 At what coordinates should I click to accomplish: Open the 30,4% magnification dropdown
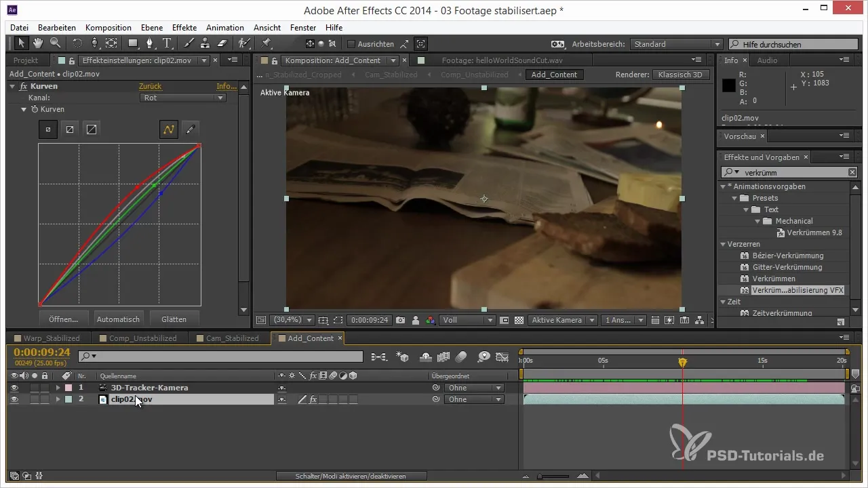click(292, 320)
